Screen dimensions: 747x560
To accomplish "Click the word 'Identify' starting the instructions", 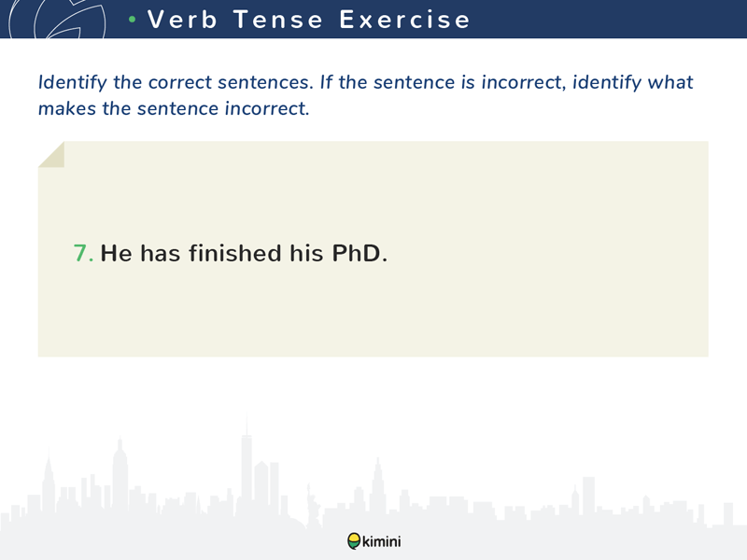I will tap(73, 82).
